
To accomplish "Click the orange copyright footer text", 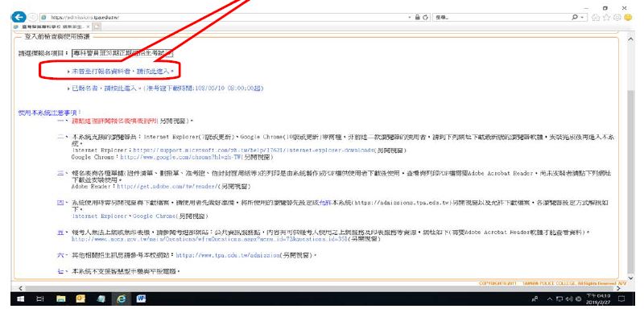I will (553, 283).
